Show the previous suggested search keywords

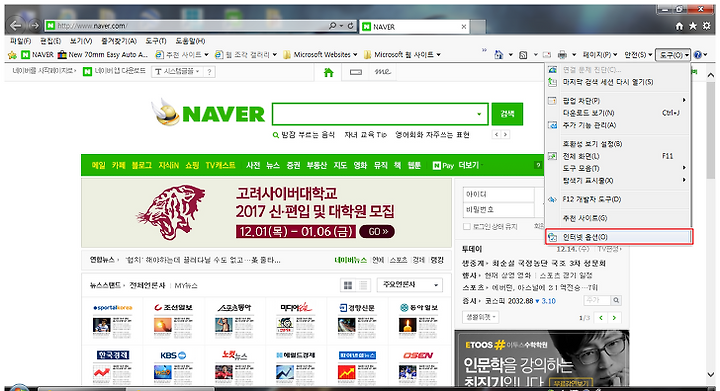(496, 134)
